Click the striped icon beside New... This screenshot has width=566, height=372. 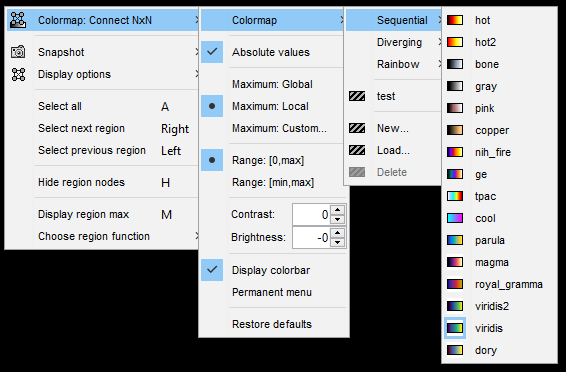point(357,128)
